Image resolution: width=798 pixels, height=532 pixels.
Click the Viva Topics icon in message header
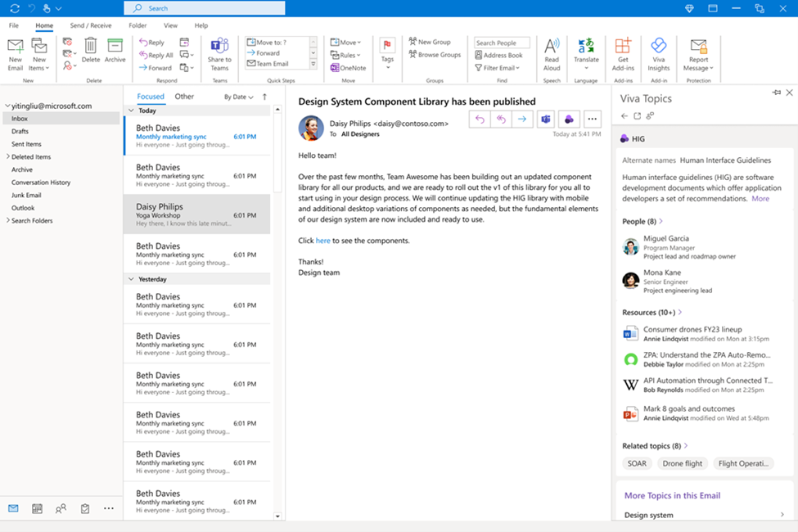(x=569, y=119)
